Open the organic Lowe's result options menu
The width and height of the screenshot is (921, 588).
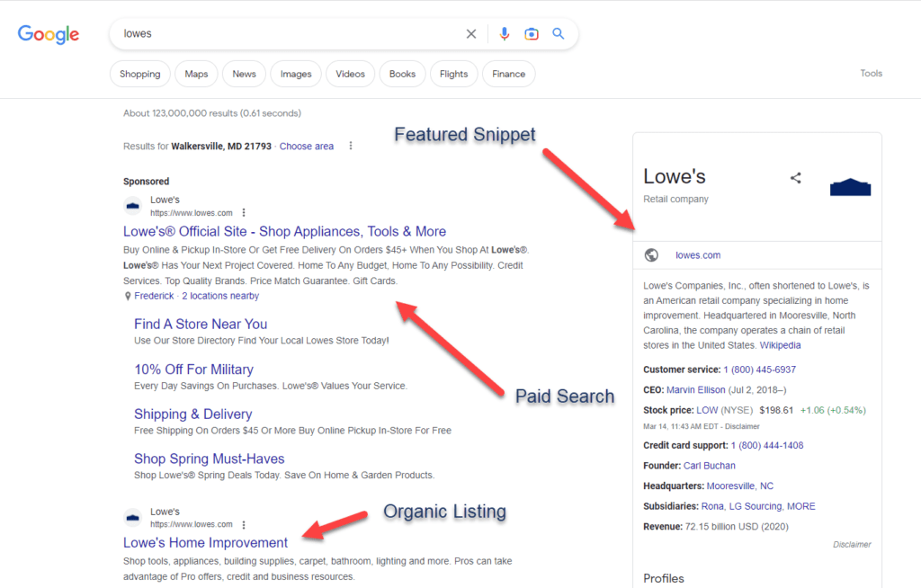point(244,524)
